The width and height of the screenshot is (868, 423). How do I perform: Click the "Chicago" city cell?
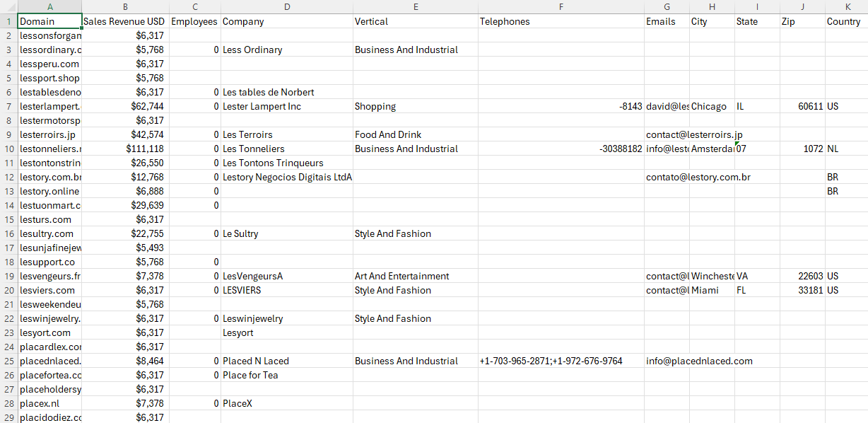click(711, 106)
